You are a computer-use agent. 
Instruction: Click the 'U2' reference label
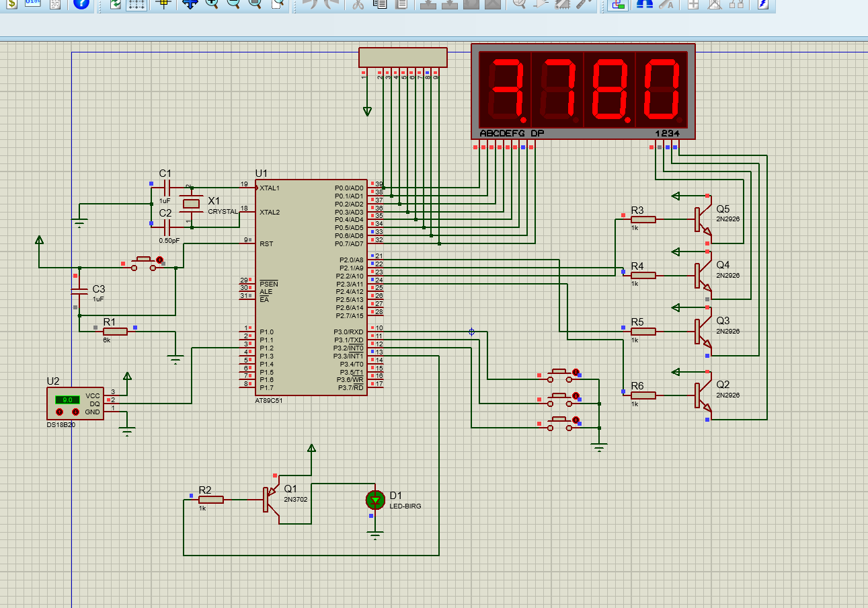53,381
